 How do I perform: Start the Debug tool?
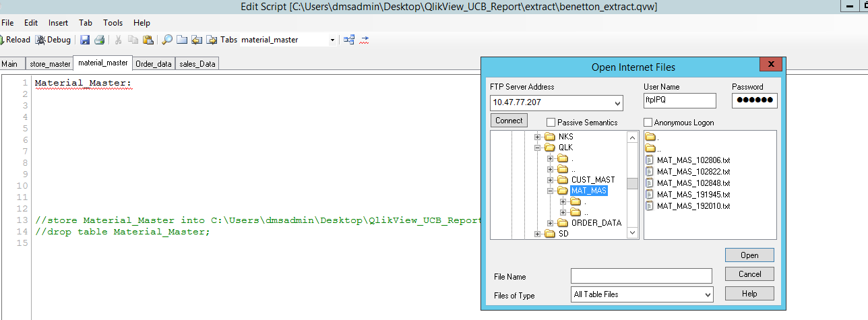[53, 40]
